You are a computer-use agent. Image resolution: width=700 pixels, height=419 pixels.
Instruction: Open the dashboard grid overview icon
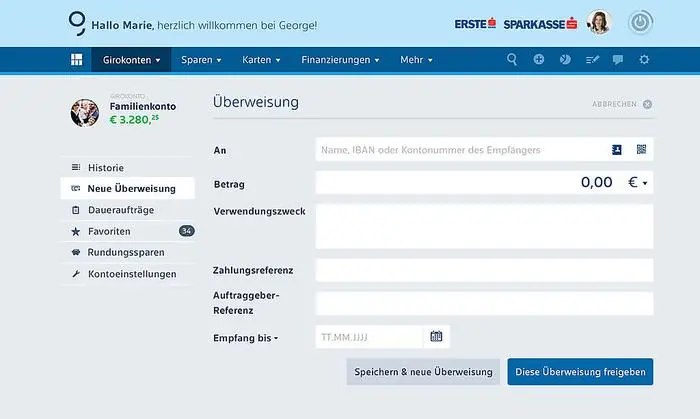tap(77, 59)
